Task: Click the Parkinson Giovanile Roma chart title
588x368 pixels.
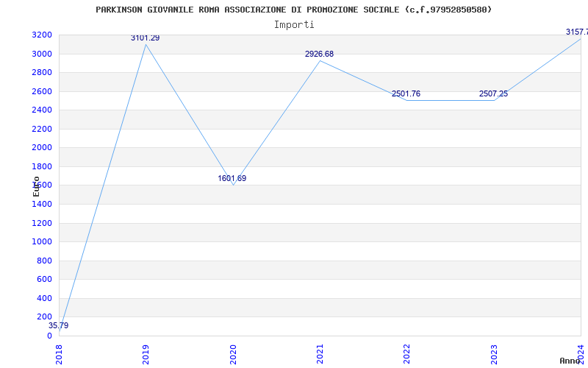Action: [x=294, y=10]
